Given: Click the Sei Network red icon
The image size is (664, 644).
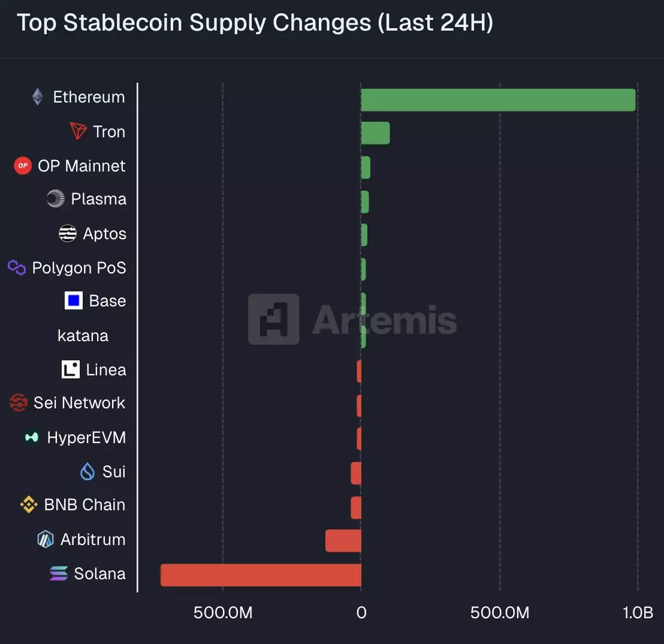Looking at the screenshot, I should [19, 403].
